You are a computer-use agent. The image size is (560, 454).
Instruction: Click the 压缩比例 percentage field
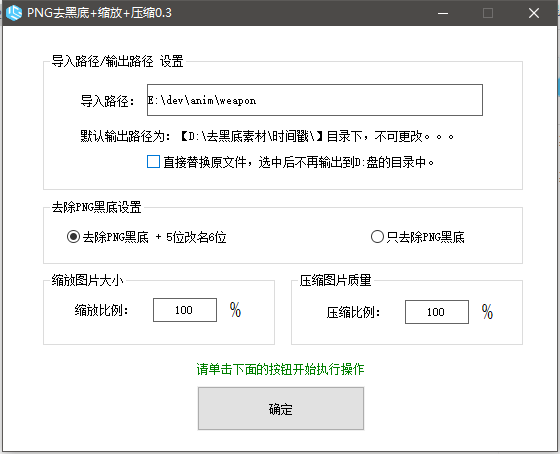point(437,312)
